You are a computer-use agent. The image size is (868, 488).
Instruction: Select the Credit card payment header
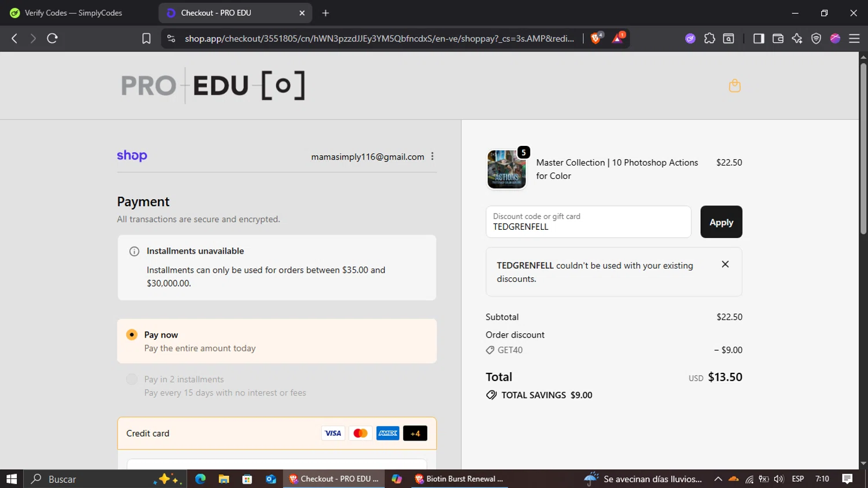277,433
